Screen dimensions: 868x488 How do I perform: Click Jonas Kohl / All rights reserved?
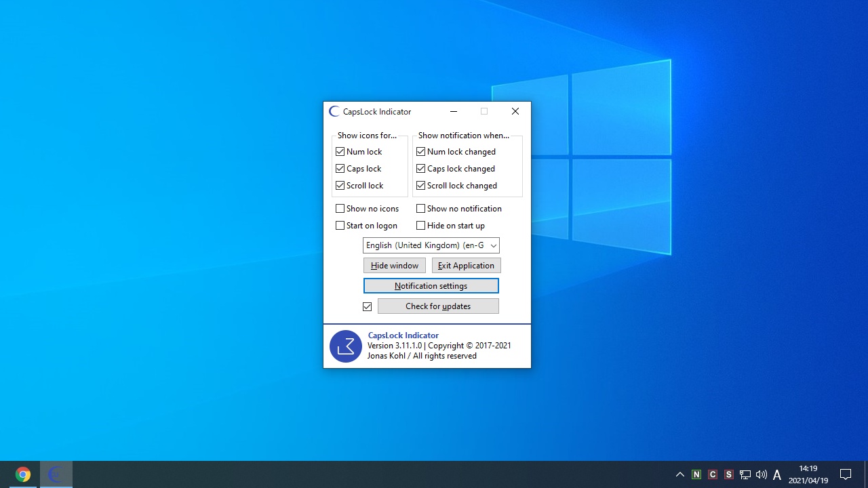pos(422,356)
